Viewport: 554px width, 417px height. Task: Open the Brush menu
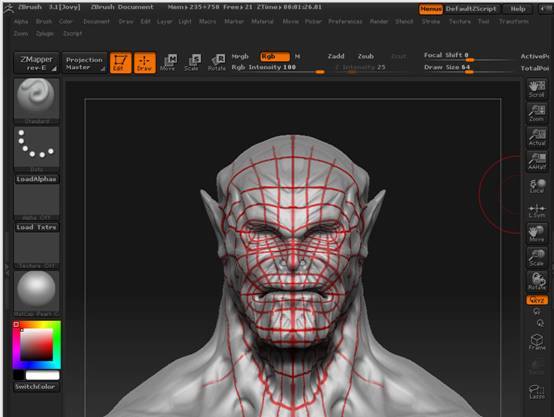(44, 22)
